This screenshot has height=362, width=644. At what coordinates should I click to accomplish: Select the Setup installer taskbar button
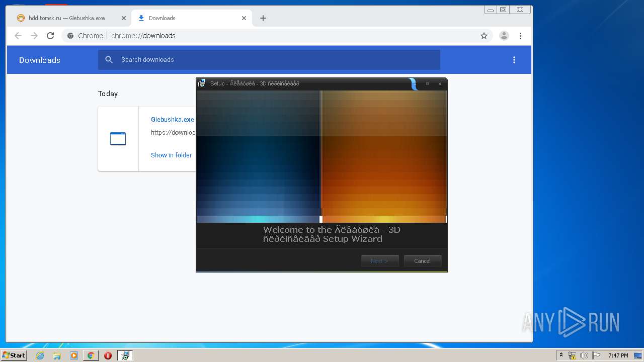125,355
